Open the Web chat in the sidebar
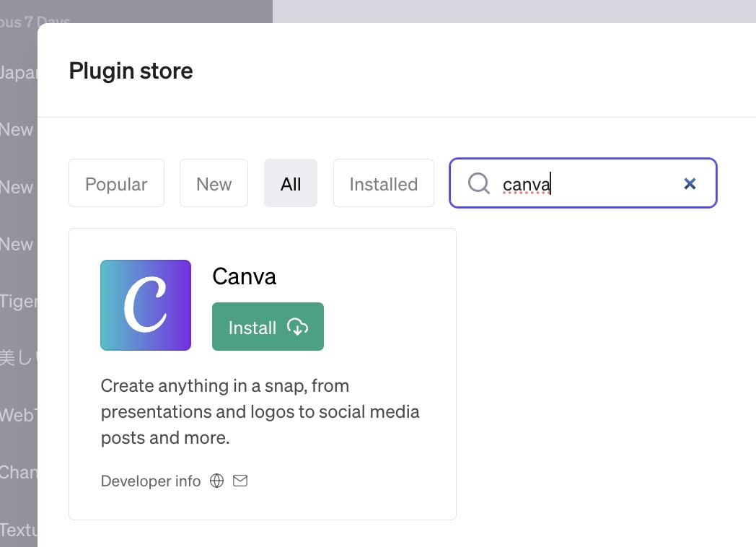Image resolution: width=756 pixels, height=547 pixels. click(x=18, y=415)
